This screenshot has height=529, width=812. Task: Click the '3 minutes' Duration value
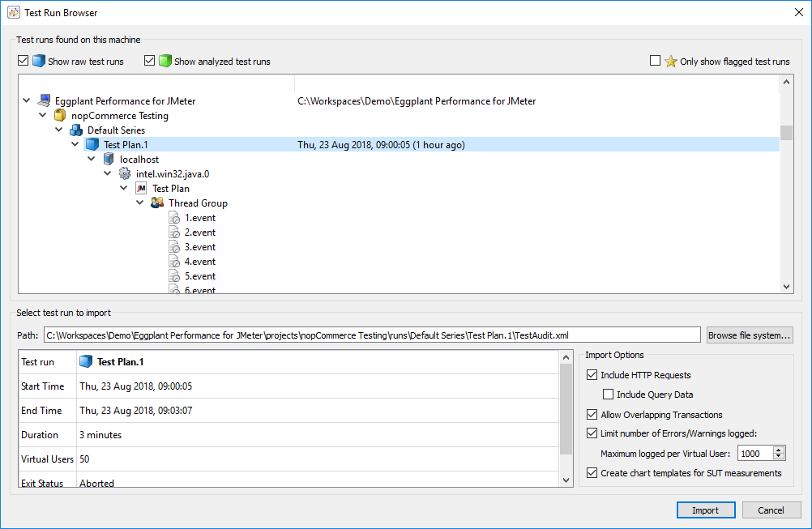100,435
